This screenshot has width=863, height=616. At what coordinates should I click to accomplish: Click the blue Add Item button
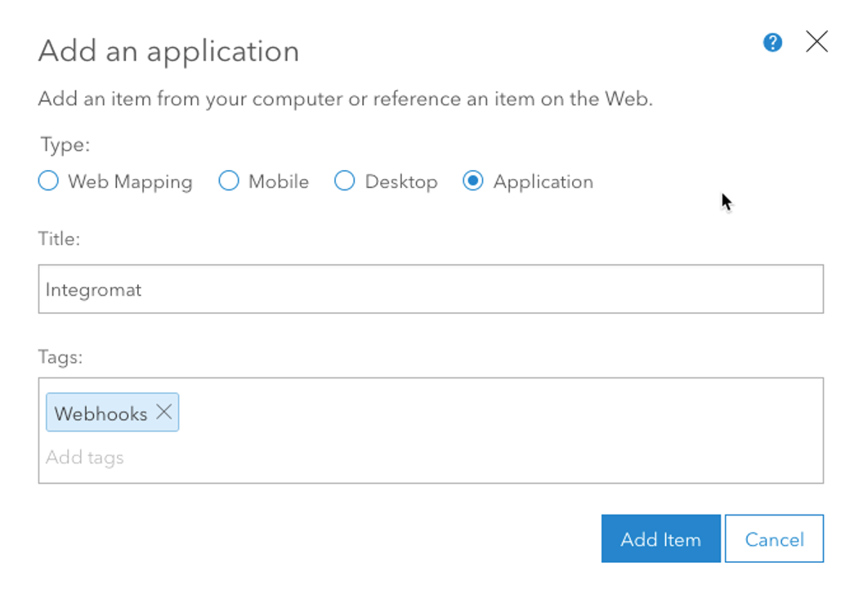(660, 538)
